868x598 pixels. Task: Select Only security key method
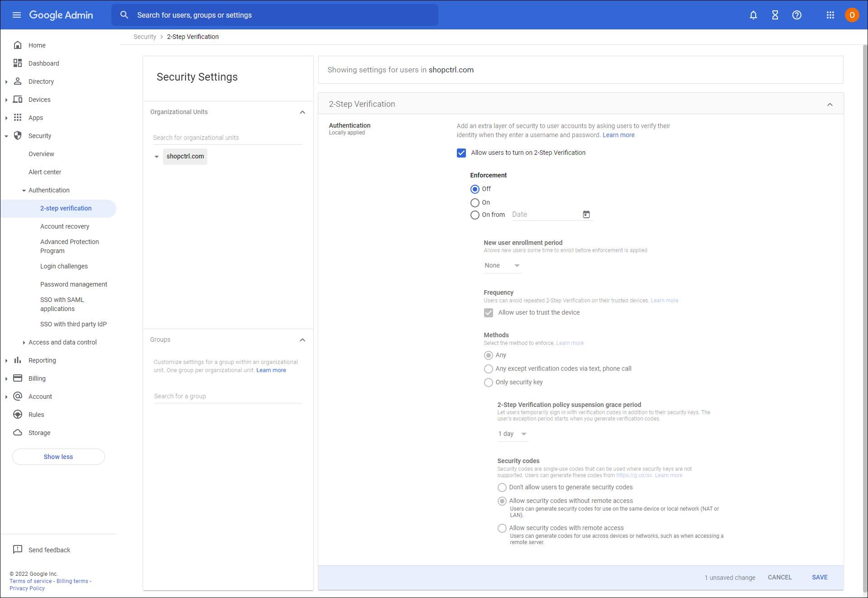tap(488, 382)
